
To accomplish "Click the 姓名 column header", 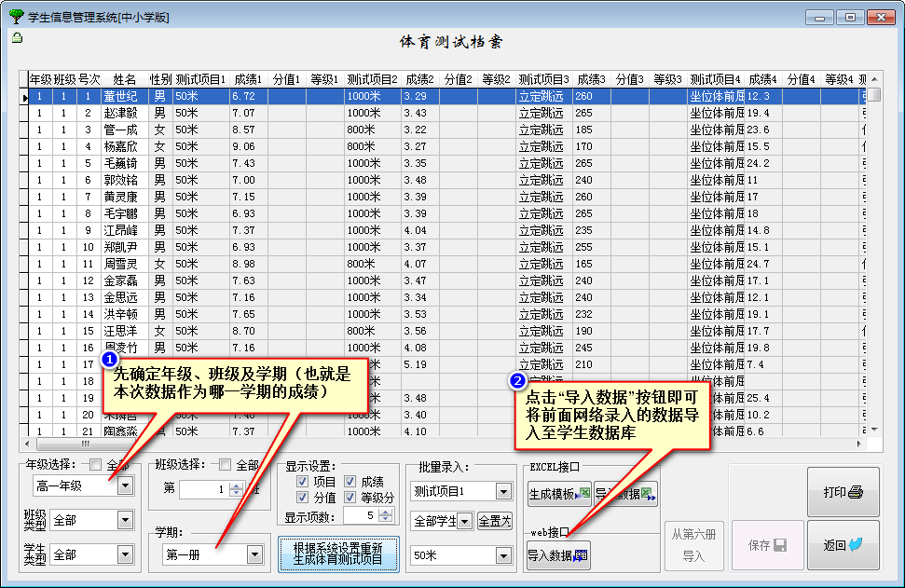I will click(124, 80).
